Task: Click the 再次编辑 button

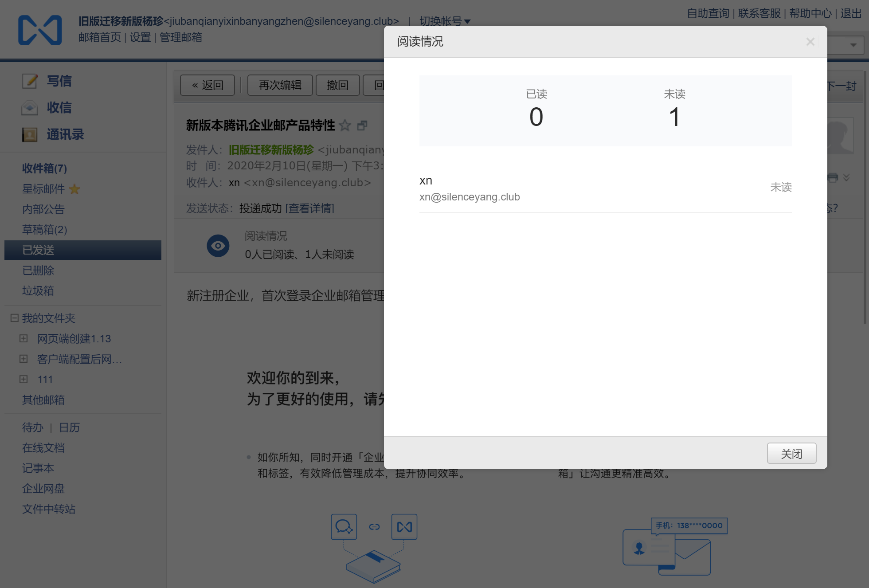Action: pos(280,85)
